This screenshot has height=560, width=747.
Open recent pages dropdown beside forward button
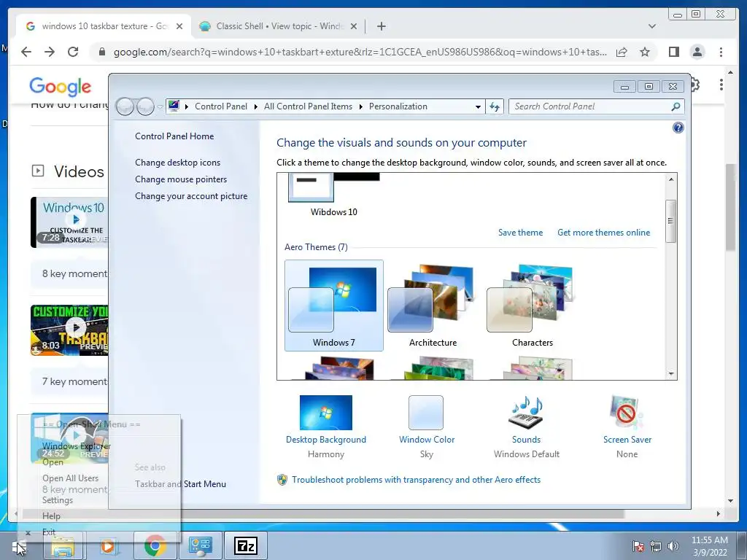[x=160, y=106]
